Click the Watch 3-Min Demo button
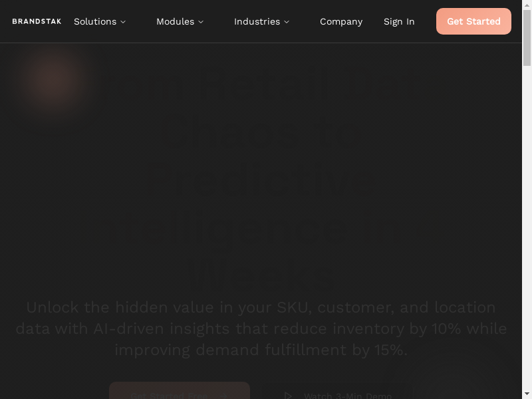The width and height of the screenshot is (532, 399). coord(338,390)
